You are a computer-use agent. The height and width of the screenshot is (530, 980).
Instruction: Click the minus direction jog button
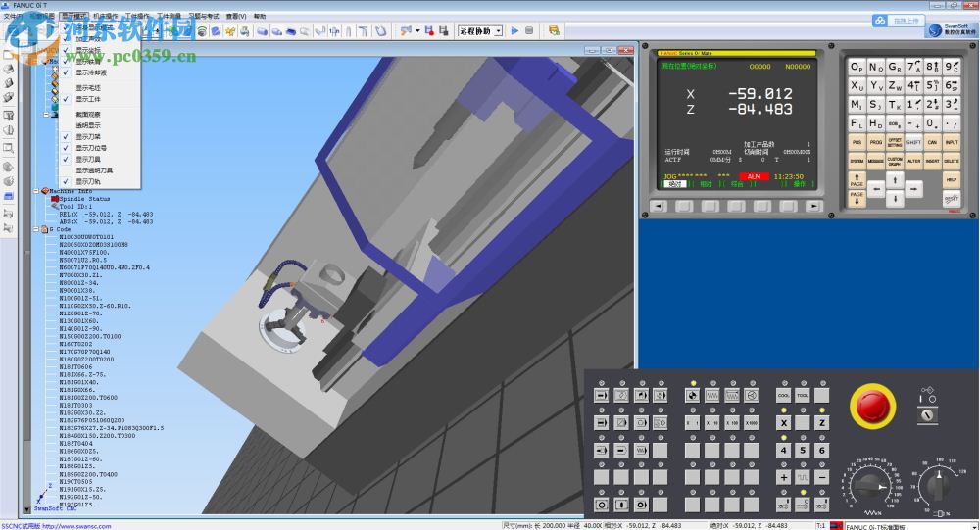coord(822,477)
